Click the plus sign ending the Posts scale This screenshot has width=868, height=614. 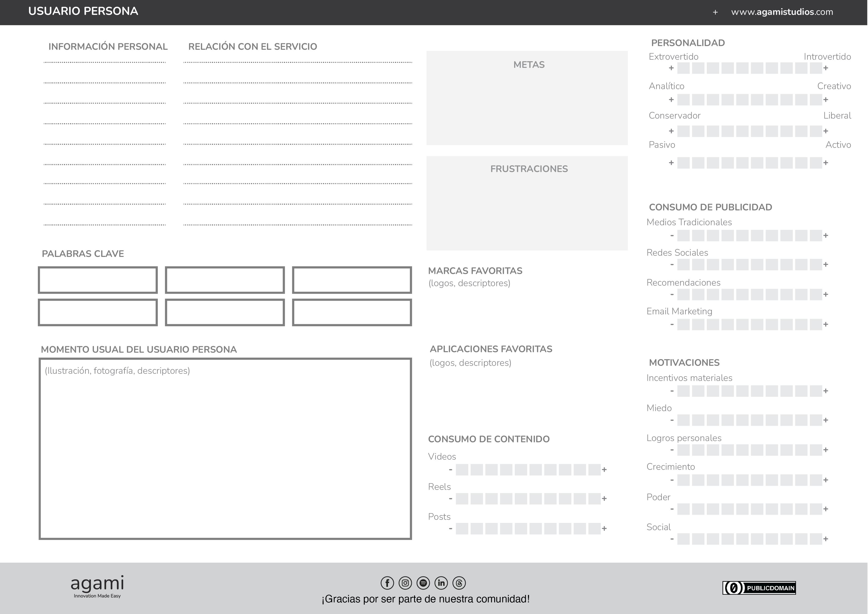(604, 529)
